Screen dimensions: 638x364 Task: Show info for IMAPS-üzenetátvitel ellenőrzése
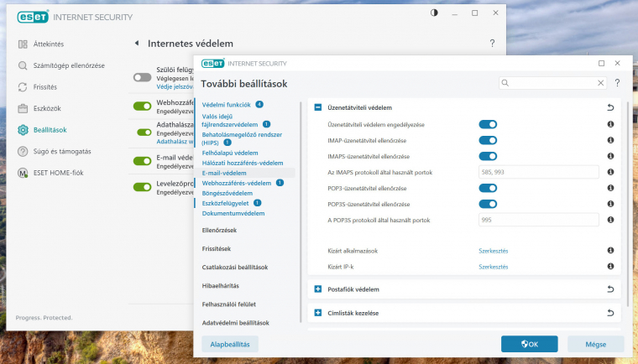(610, 156)
